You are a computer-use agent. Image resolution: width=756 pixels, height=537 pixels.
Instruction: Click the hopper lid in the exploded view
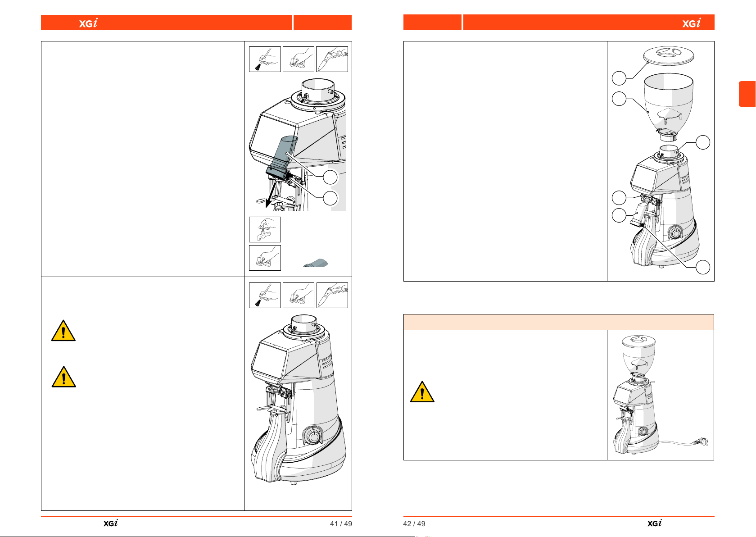tap(669, 55)
